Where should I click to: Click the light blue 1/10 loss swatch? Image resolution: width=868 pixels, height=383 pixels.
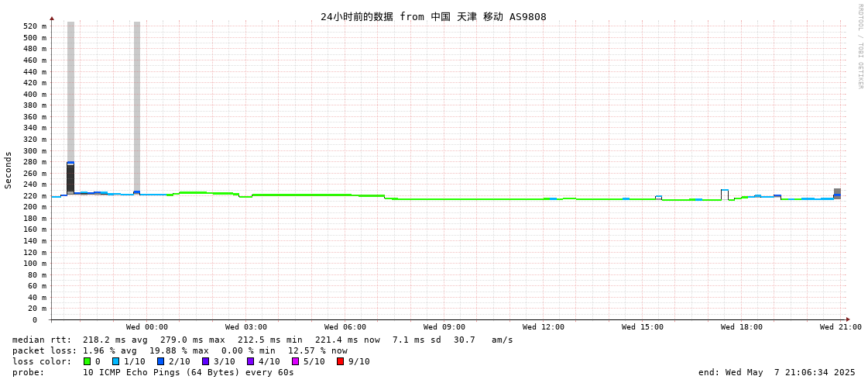click(x=115, y=361)
